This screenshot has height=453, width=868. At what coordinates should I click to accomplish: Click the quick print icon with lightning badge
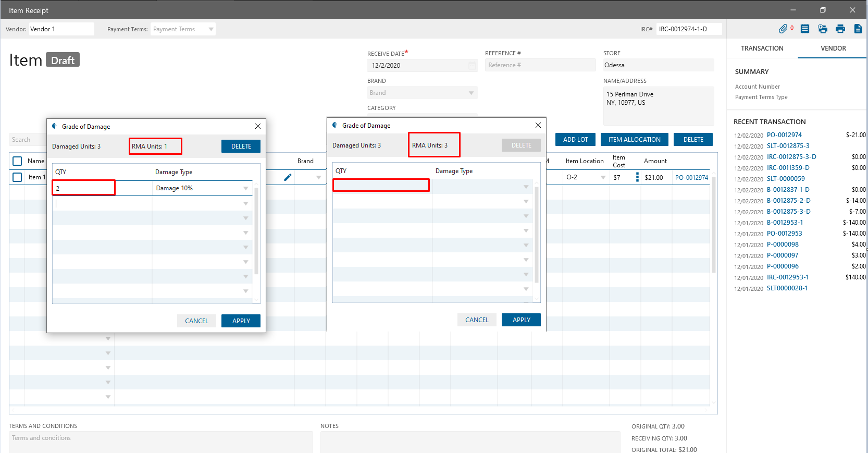click(823, 29)
